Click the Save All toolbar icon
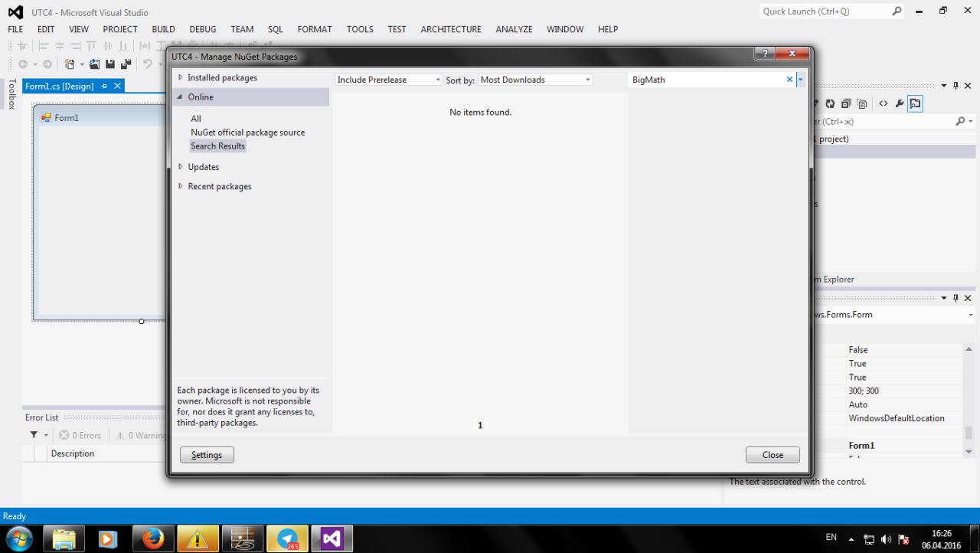Viewport: 980px width, 553px height. [x=126, y=64]
